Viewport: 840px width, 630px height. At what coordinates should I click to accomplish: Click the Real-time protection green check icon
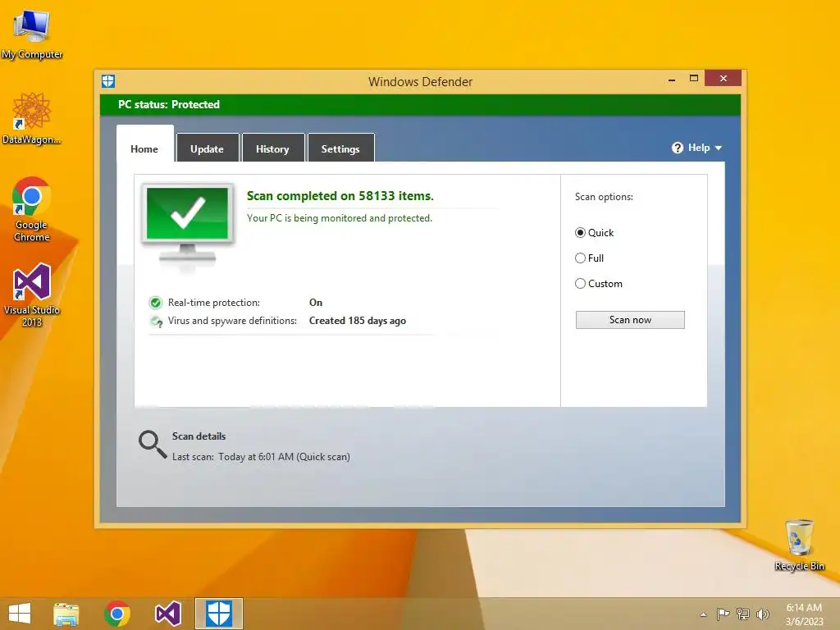(155, 303)
